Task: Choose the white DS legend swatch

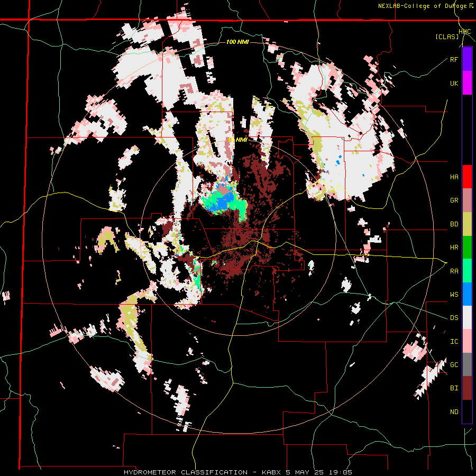Action: coord(467,317)
